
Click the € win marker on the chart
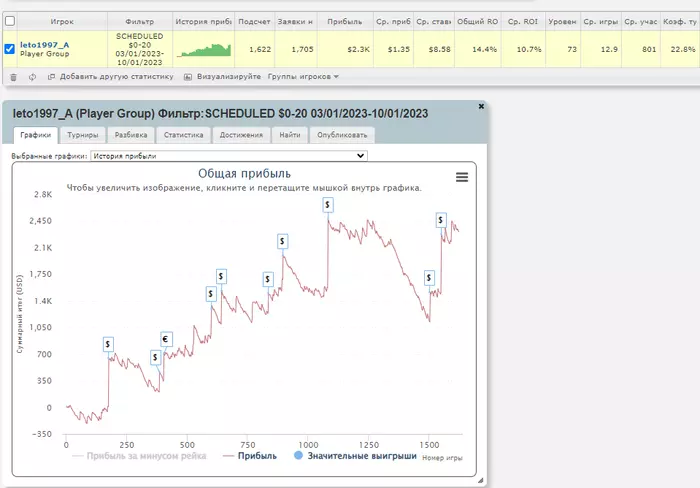point(166,339)
